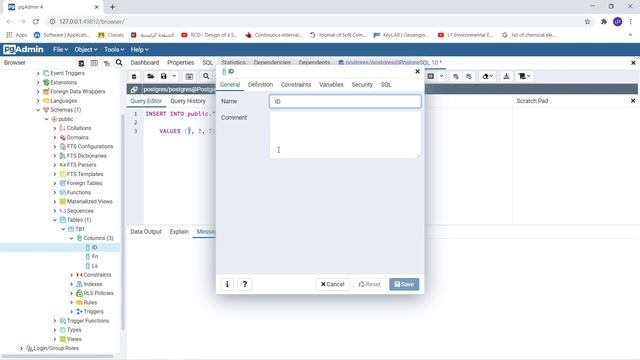The width and height of the screenshot is (640, 360).
Task: Click the connection status link icon
Action: coord(134,89)
